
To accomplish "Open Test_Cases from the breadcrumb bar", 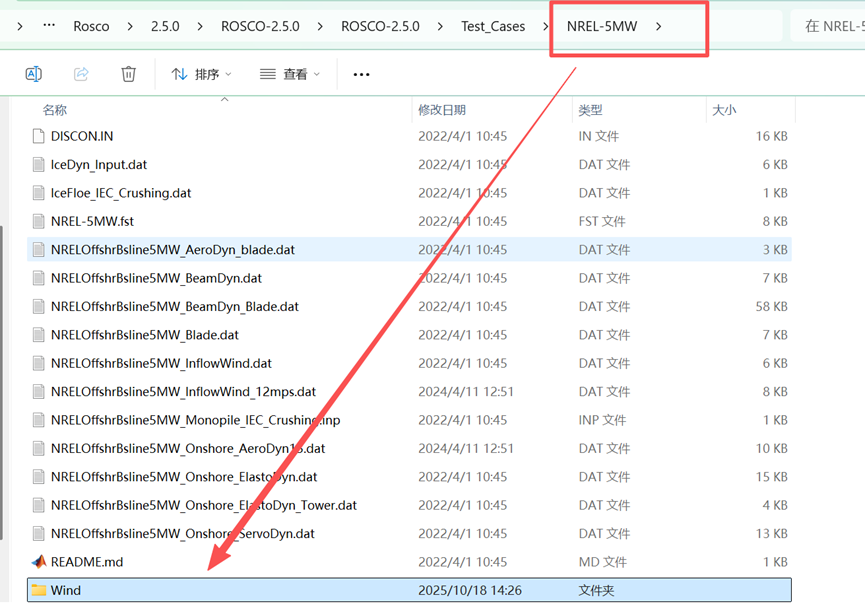I will click(493, 26).
